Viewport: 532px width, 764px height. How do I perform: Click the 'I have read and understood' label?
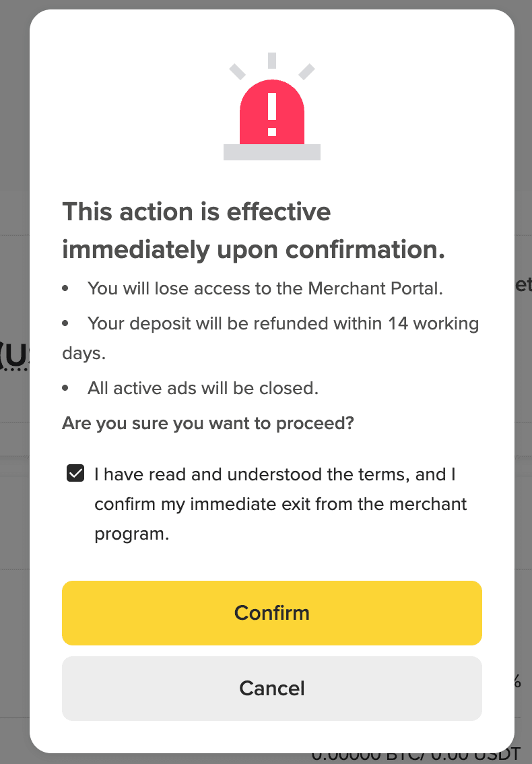tap(275, 474)
